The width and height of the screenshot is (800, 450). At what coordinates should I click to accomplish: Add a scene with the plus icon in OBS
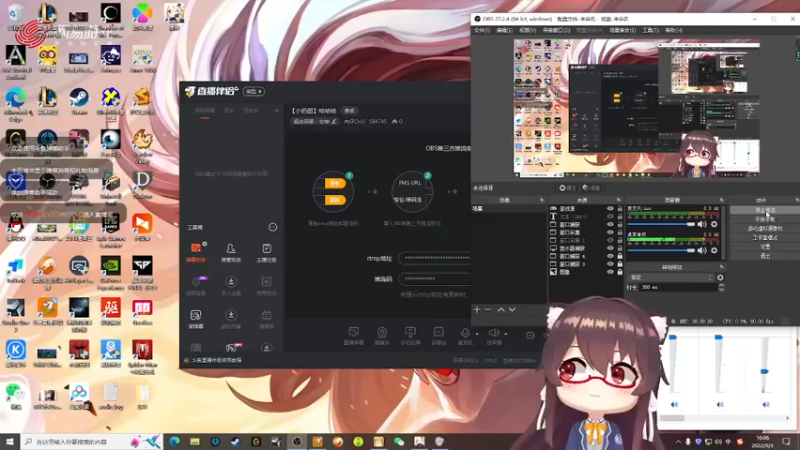(477, 309)
